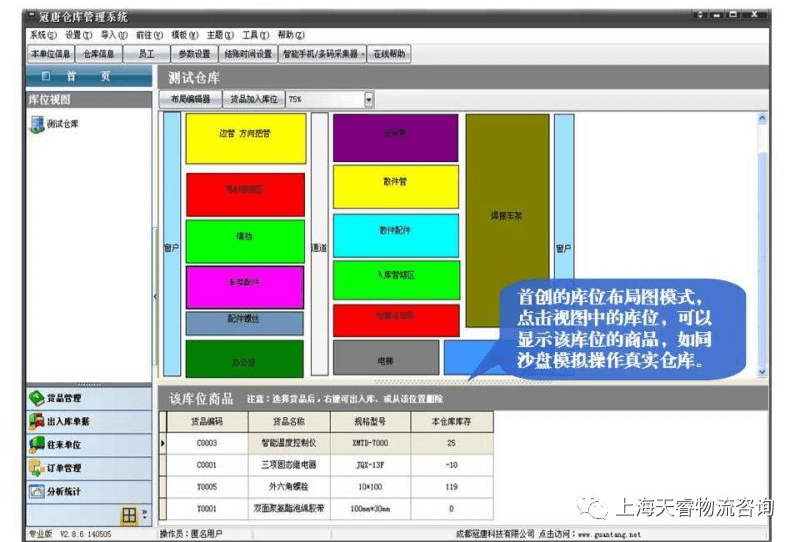Click the 布局编辑器 button
800x542 pixels.
(190, 100)
